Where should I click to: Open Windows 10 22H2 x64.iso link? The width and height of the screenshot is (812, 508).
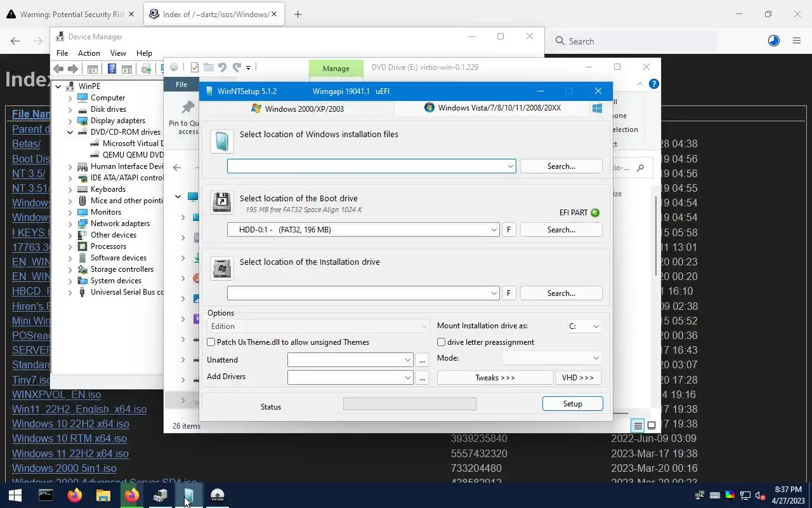click(70, 424)
